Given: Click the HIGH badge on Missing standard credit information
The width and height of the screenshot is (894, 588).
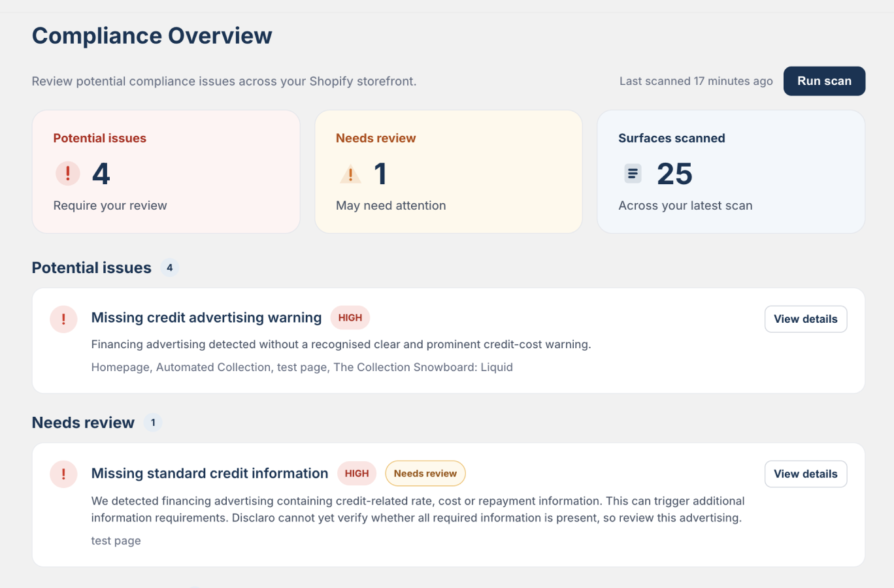Looking at the screenshot, I should (x=357, y=473).
